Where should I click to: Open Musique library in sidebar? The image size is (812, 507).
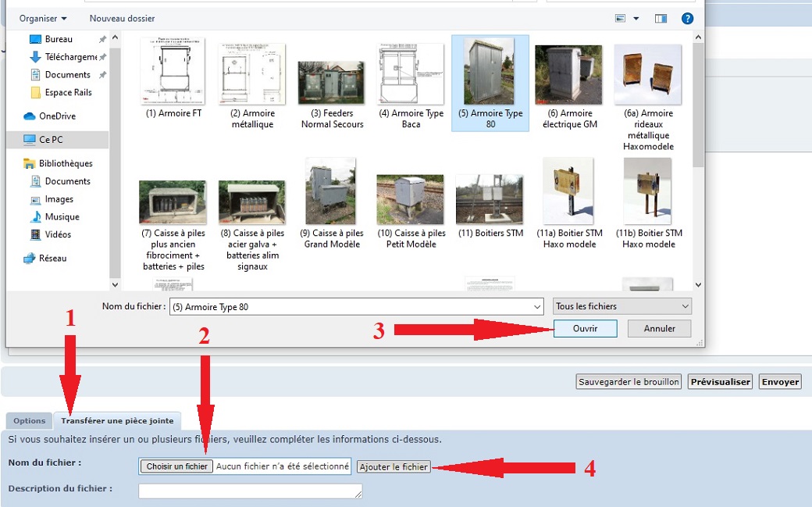[62, 216]
